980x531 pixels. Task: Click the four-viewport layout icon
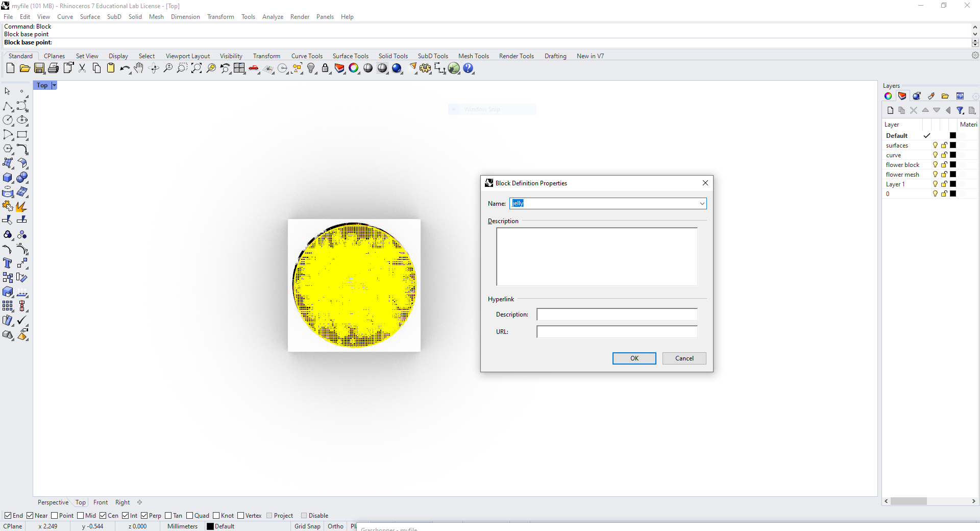point(239,68)
